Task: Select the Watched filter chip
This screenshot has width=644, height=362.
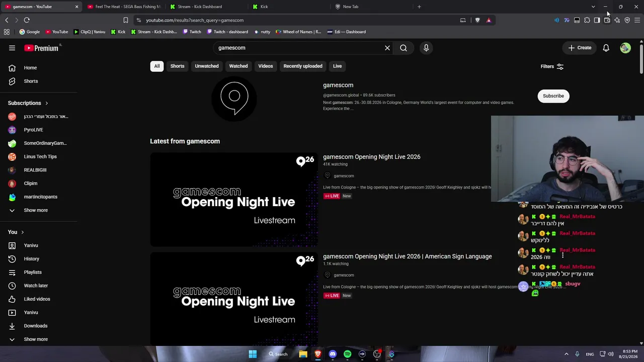Action: 238,66
